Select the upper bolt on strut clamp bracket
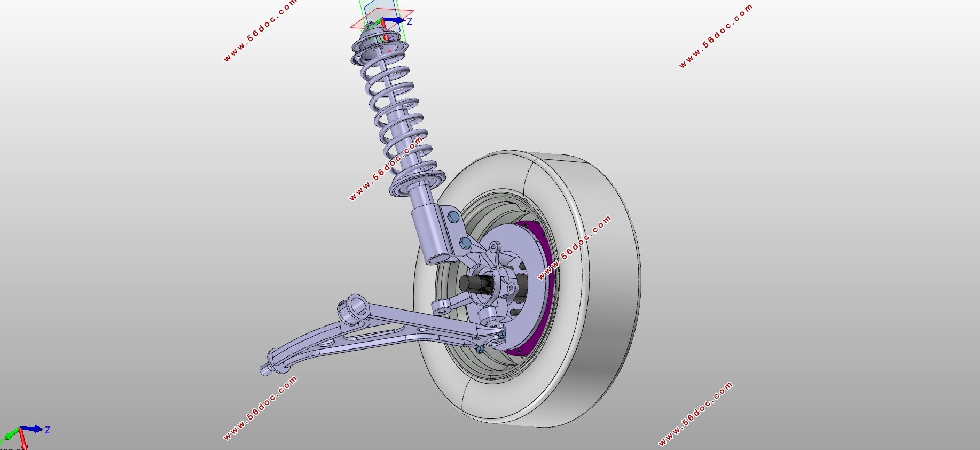The width and height of the screenshot is (980, 450). point(453,216)
